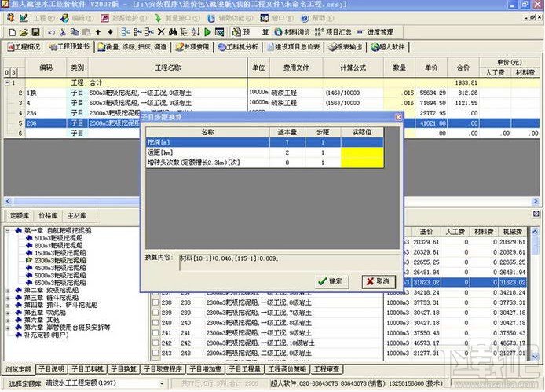This screenshot has height=392, width=545.
Task: Select 500m3耙吸挖泥船 tree item
Action: 58,238
